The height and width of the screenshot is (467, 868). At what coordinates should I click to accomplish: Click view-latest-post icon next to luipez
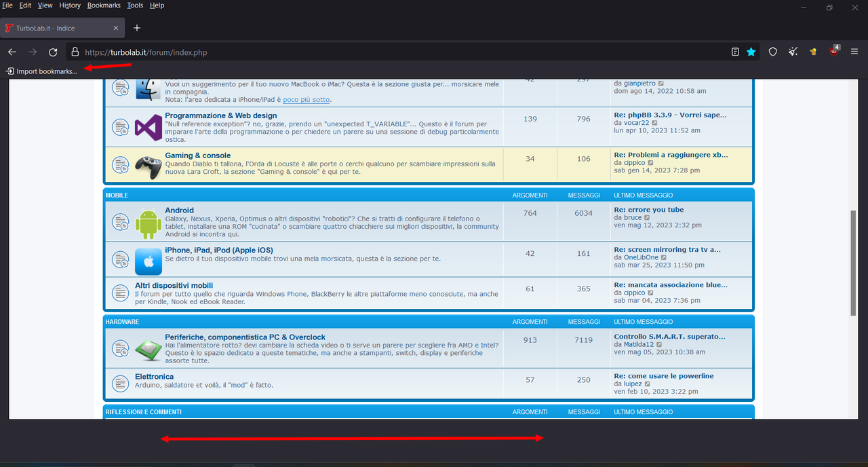click(x=647, y=384)
